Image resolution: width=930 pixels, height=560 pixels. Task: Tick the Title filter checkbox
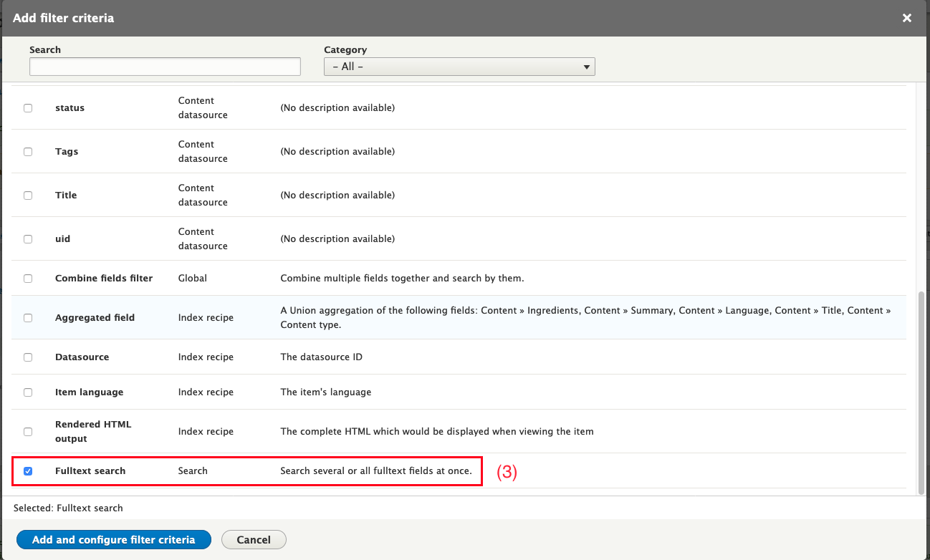click(28, 195)
